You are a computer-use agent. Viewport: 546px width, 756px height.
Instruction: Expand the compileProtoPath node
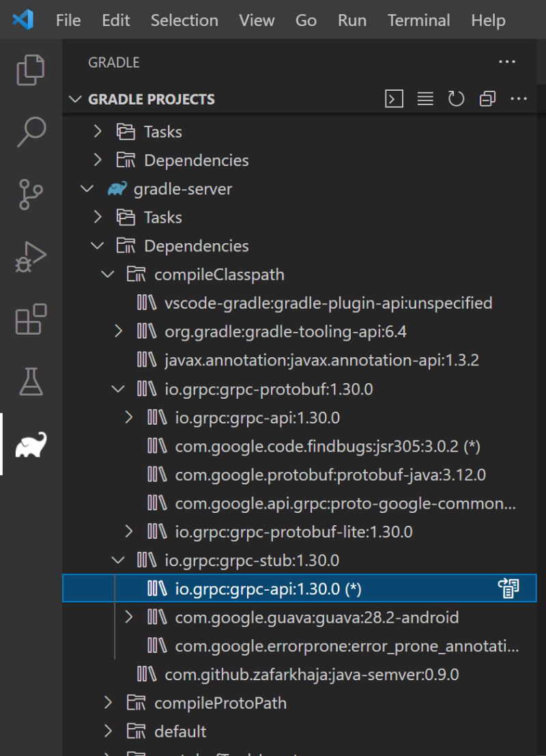tap(108, 703)
